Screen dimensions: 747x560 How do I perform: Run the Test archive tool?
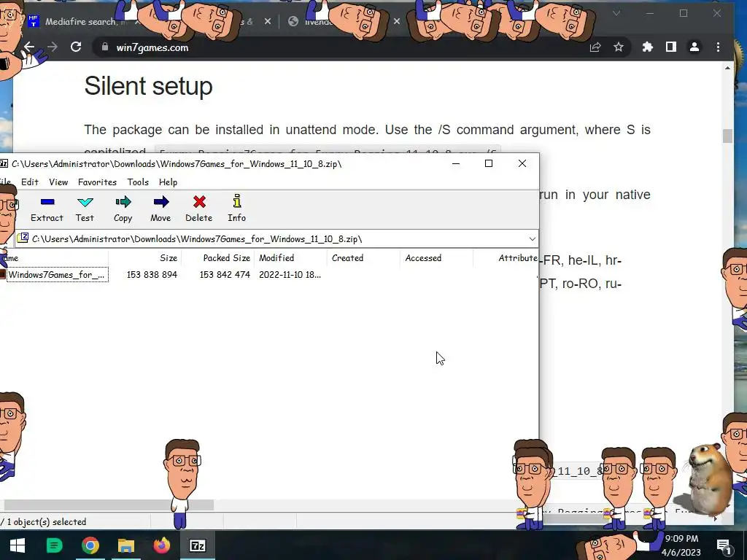tap(85, 209)
